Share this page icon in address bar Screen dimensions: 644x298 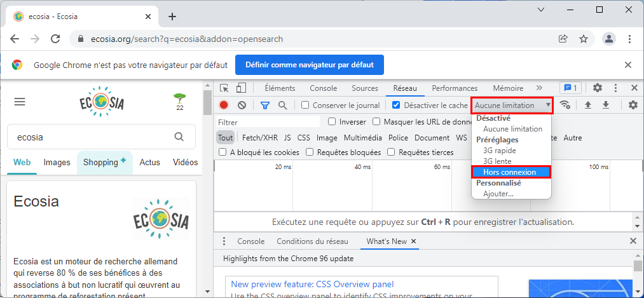(x=563, y=39)
